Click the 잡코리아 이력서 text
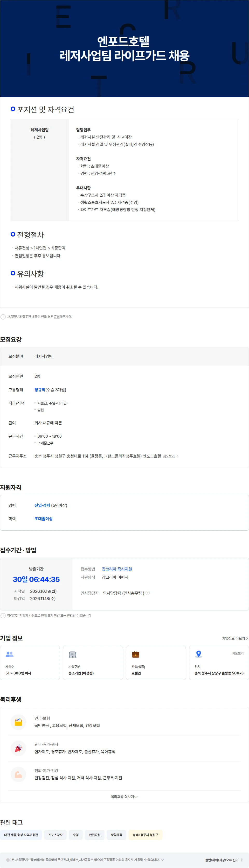 coord(115,578)
